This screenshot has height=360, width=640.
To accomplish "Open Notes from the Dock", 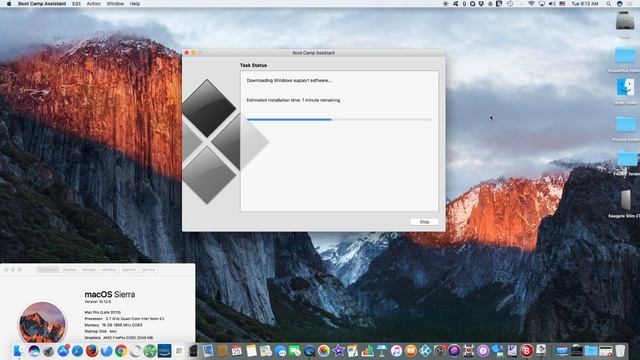I will tap(251, 351).
